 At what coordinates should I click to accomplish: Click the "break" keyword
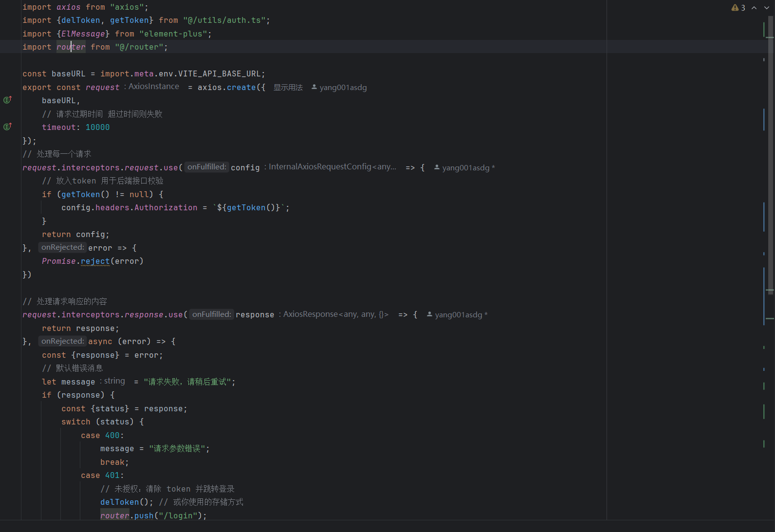[112, 462]
